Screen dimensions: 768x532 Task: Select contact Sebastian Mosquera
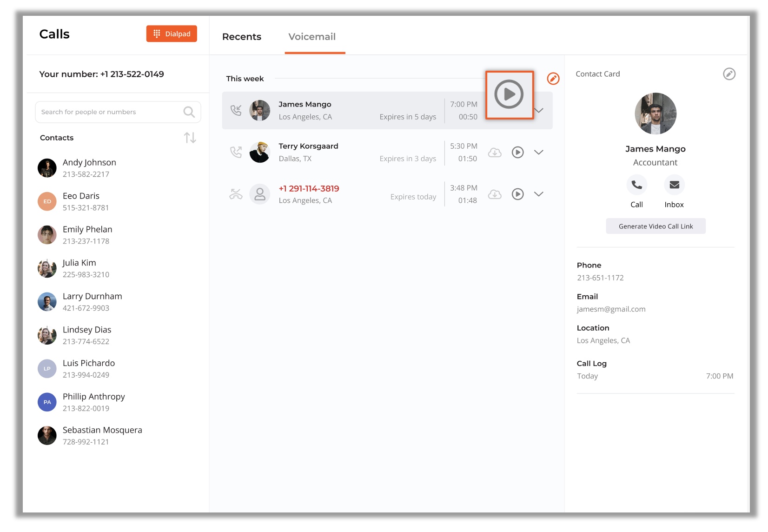[118, 436]
